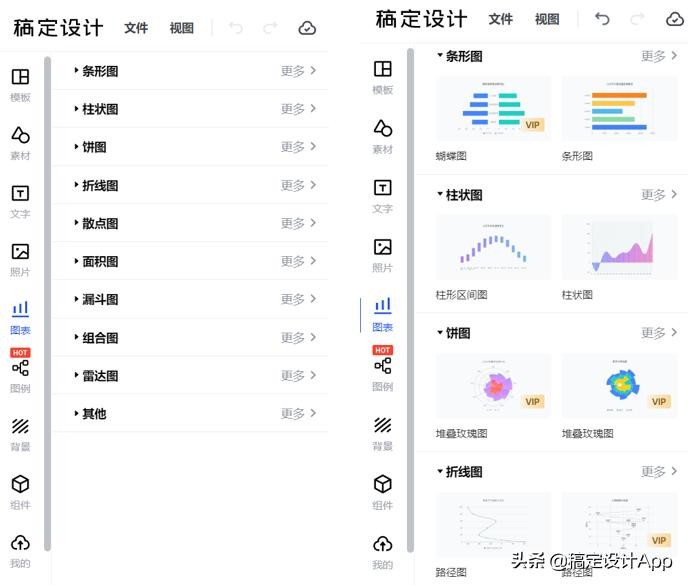The image size is (688, 585).
Task: Open 文件 menu in left window header
Action: (x=136, y=28)
